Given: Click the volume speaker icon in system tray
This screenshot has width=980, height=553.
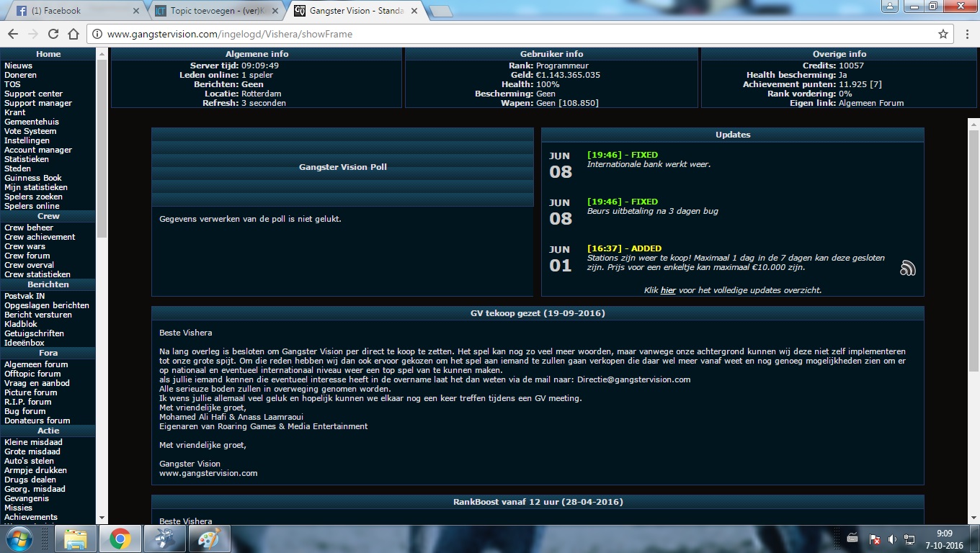Looking at the screenshot, I should [x=892, y=539].
